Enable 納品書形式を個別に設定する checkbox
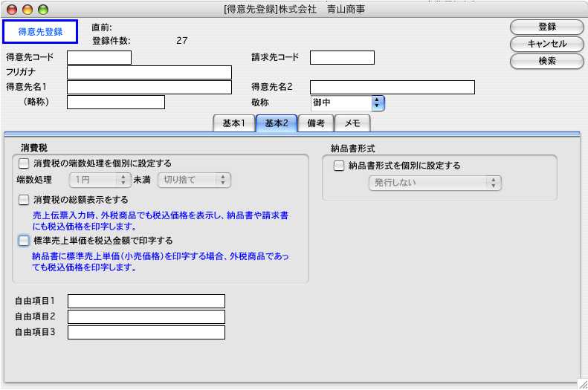 pos(340,166)
